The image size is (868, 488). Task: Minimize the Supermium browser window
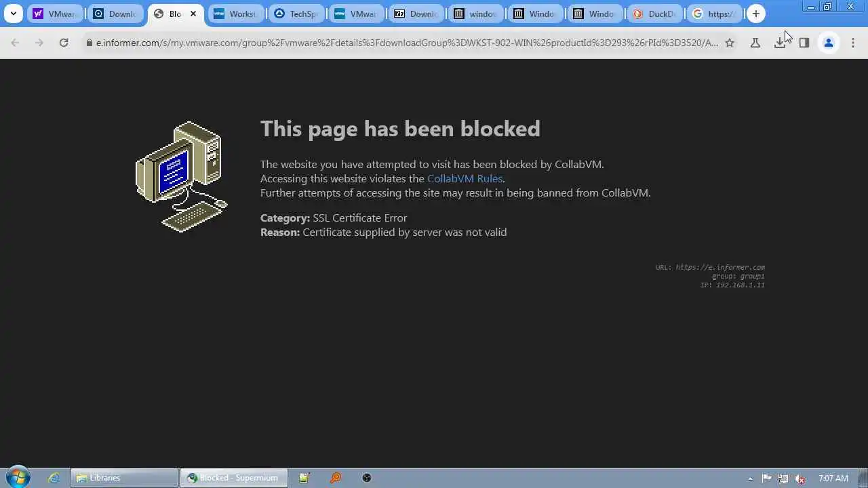point(811,7)
